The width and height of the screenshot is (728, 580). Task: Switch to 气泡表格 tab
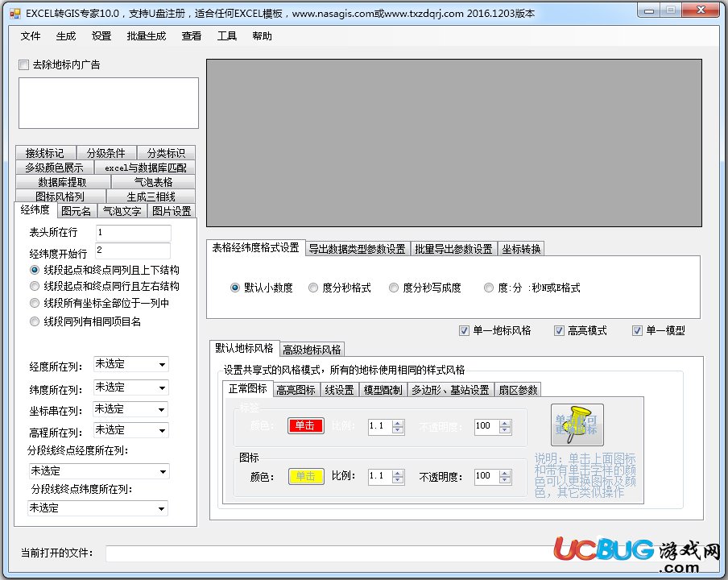point(153,181)
